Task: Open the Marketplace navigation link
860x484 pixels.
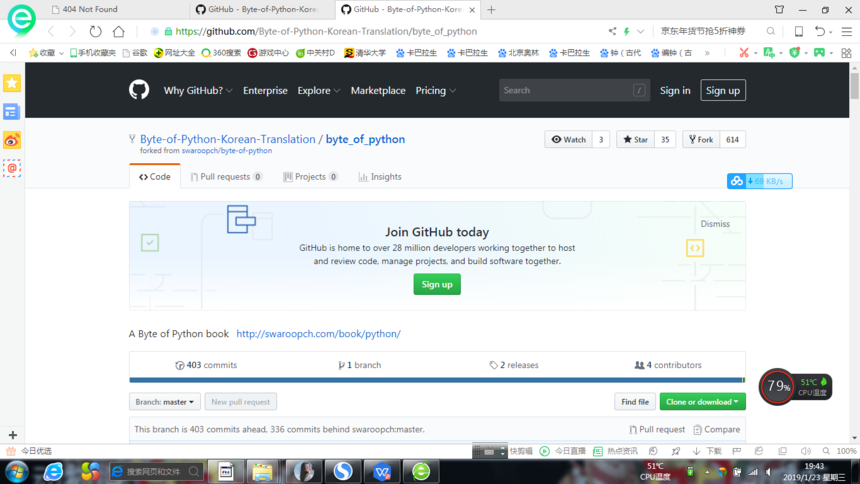Action: coord(378,91)
